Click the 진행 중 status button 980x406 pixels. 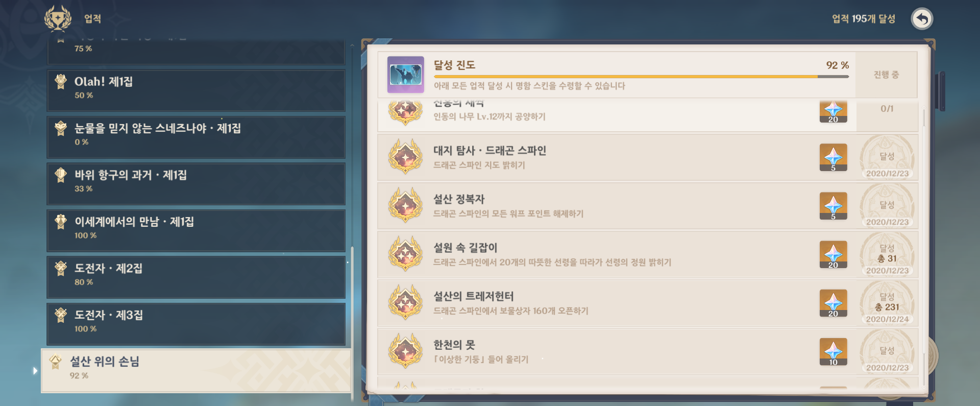[886, 75]
